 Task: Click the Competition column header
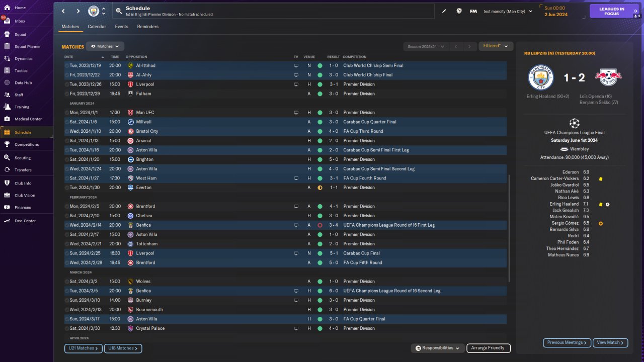355,57
